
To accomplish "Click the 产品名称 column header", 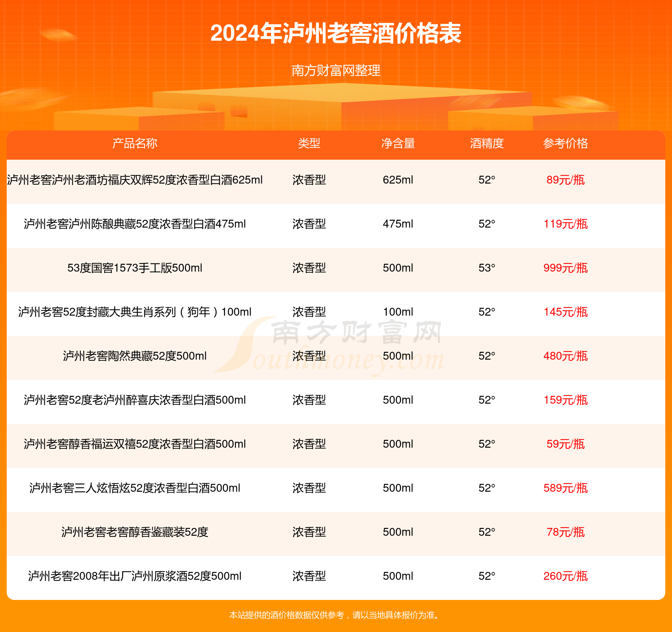I will 135,143.
